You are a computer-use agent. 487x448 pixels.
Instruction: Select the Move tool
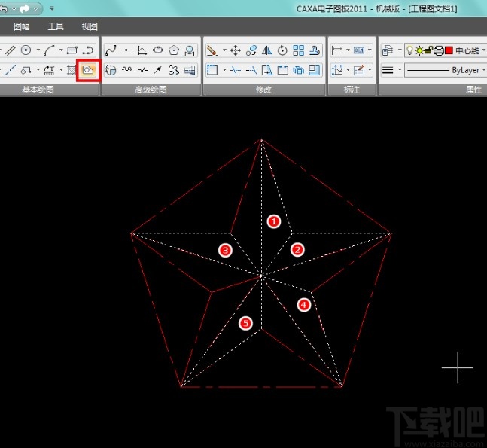(236, 50)
